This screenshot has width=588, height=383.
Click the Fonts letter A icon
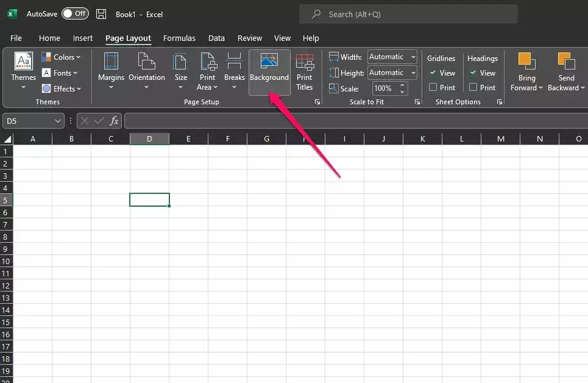pos(46,73)
